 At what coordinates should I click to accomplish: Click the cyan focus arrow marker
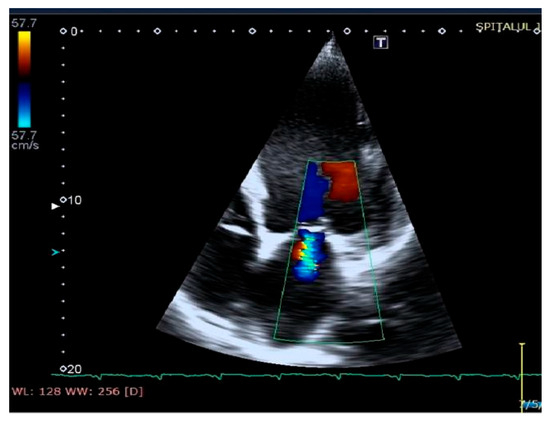tap(55, 252)
